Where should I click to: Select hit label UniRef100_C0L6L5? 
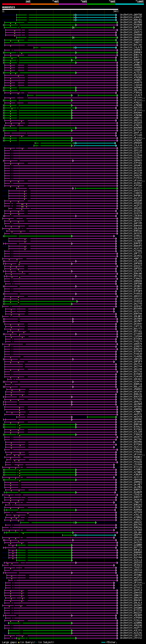point(131,95)
